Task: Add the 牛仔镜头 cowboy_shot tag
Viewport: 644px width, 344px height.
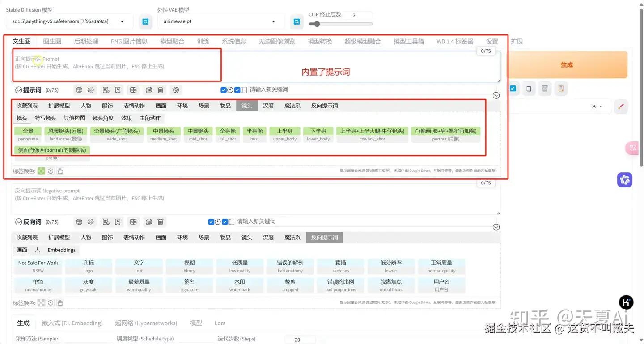Action: pos(372,135)
